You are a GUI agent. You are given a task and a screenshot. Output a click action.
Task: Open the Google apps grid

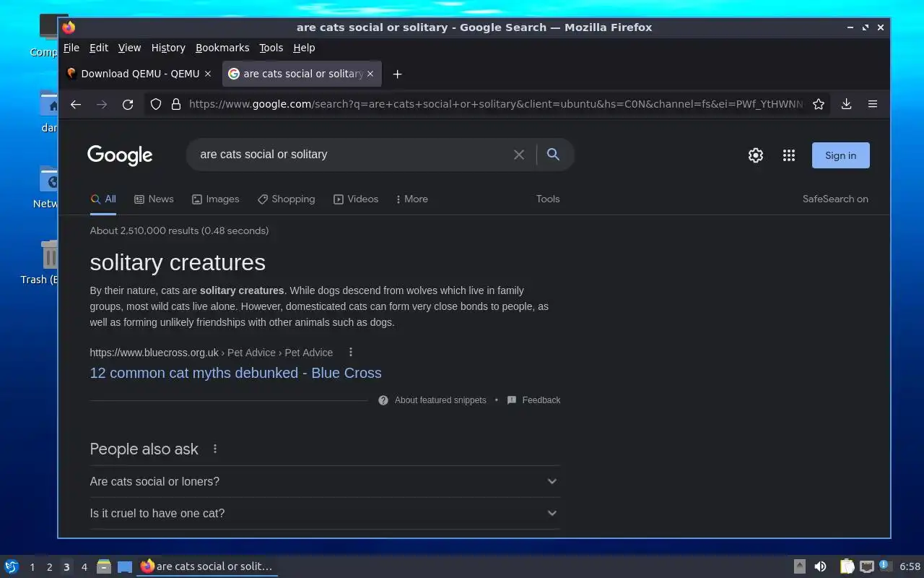(789, 155)
